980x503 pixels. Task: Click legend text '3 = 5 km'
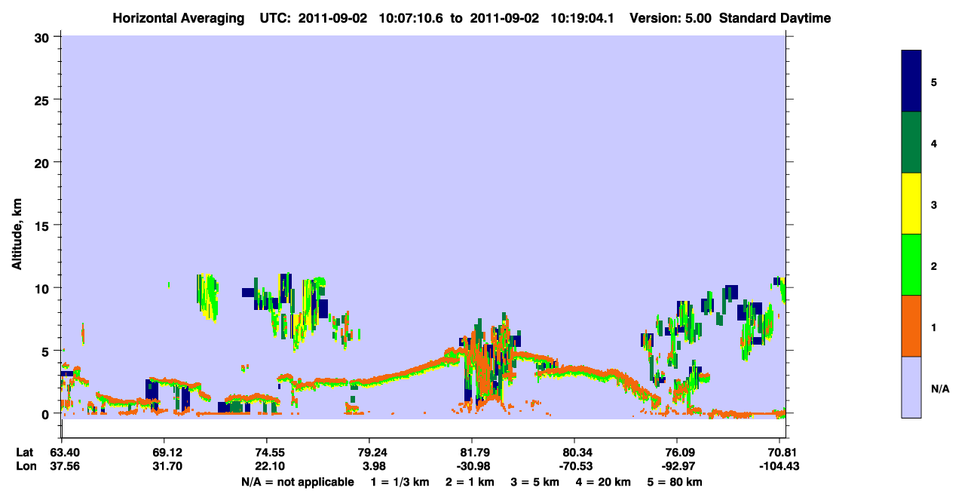pos(536,482)
